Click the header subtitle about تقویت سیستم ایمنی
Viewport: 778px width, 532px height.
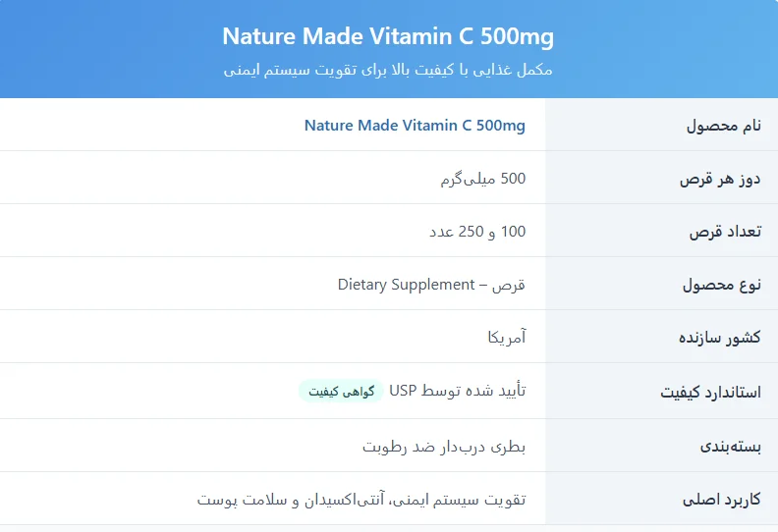click(388, 71)
